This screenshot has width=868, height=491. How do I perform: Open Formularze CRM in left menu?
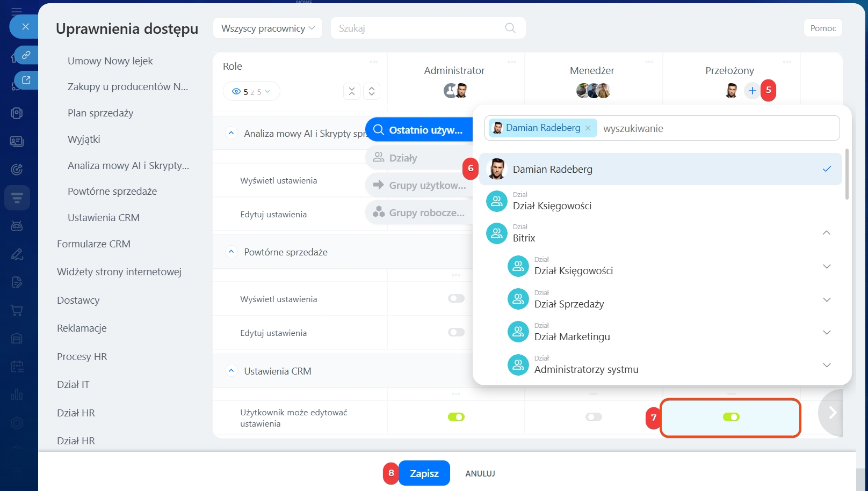[93, 244]
